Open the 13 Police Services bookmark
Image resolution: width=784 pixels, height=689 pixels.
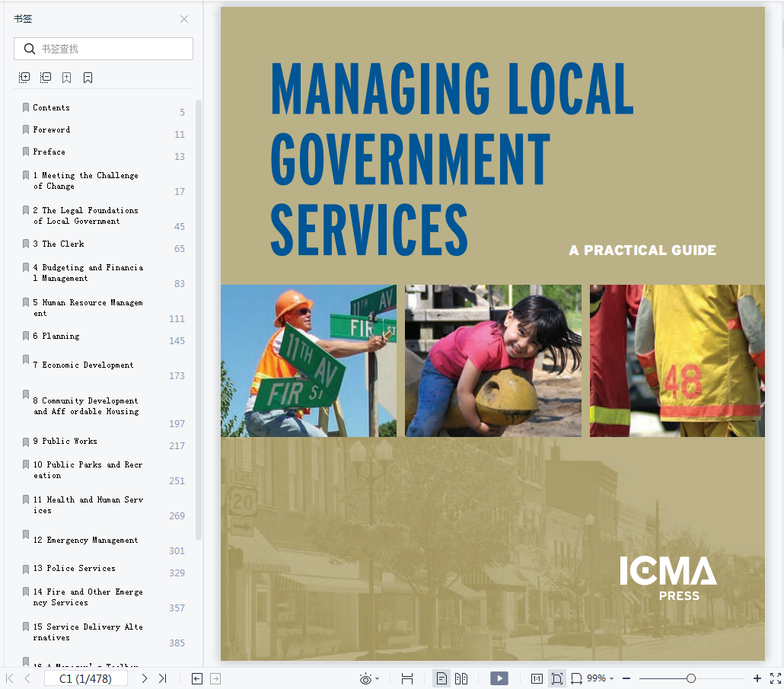(74, 568)
